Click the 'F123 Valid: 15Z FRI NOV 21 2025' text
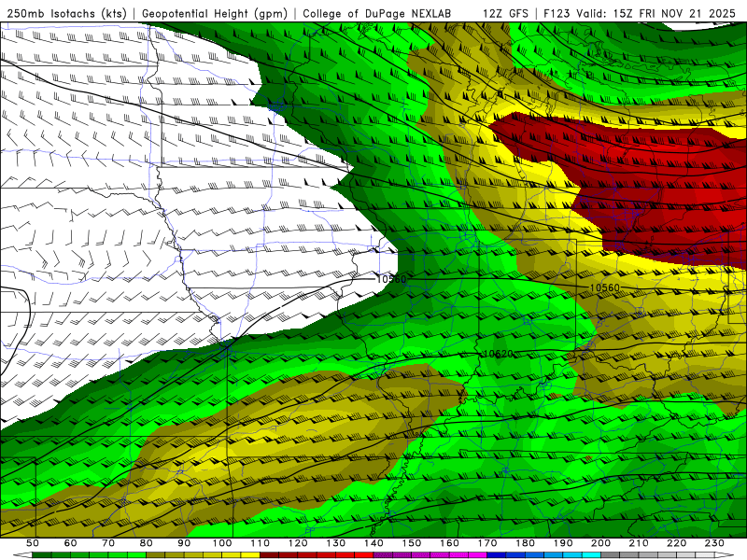This screenshot has height=560, width=747. tap(640, 13)
